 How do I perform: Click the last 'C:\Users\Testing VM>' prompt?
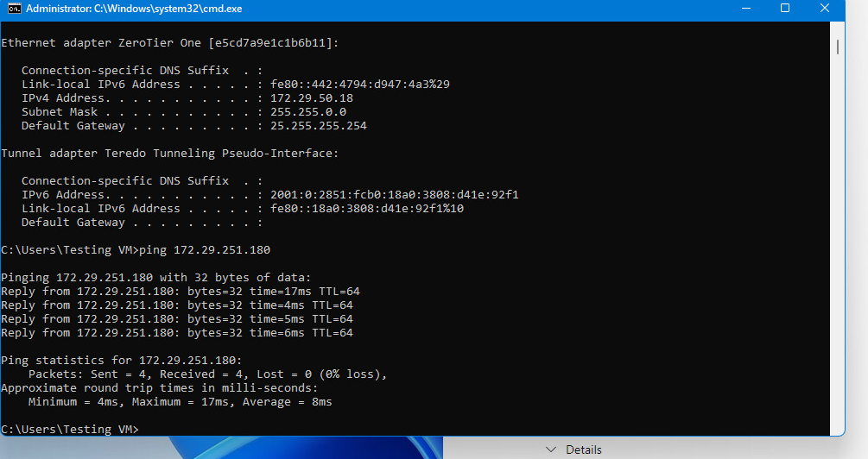point(70,429)
